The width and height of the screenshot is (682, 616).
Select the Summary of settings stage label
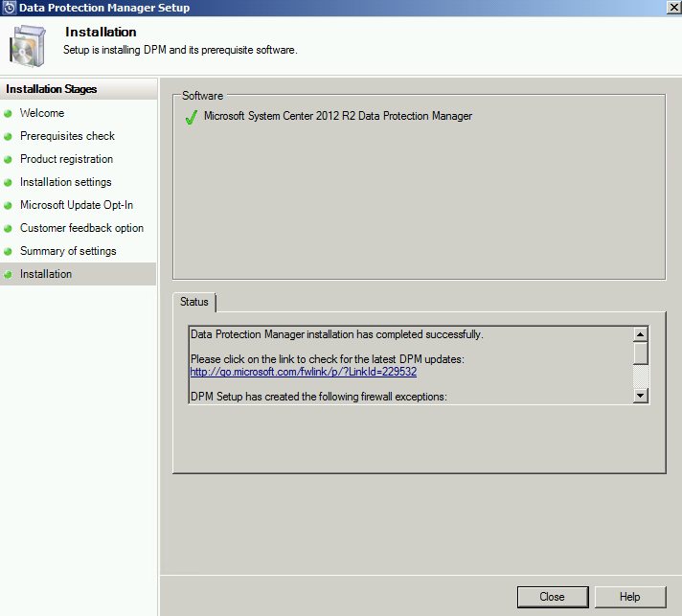click(68, 251)
